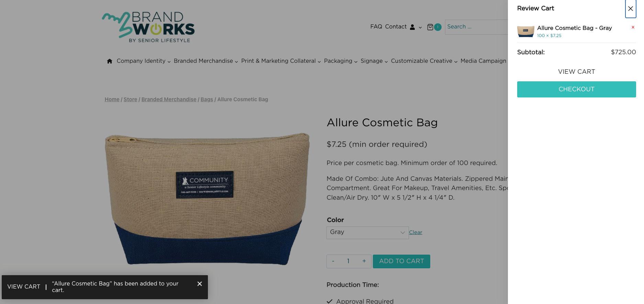Click the Clear color selection link
Screen dimensions: 644x304
click(x=415, y=233)
